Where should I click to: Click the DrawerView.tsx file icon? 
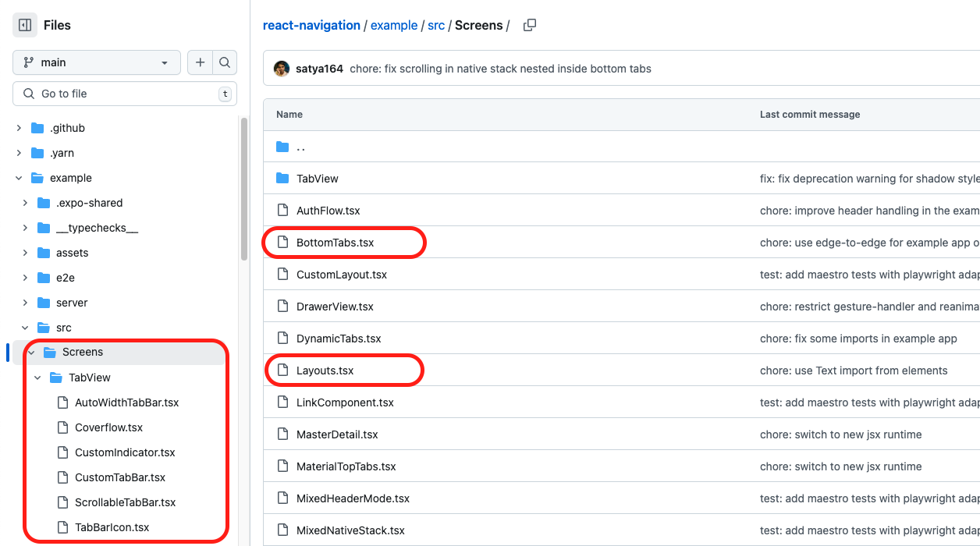282,307
